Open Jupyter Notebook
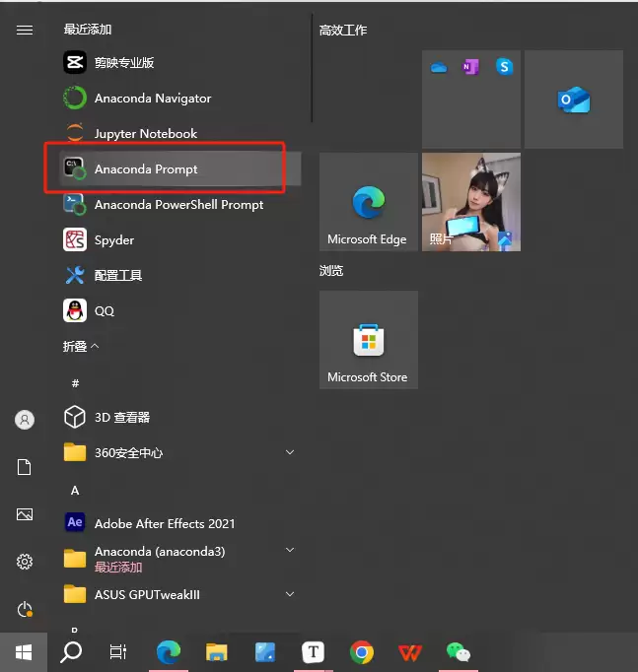Viewport: 638px width, 672px height. click(x=180, y=133)
